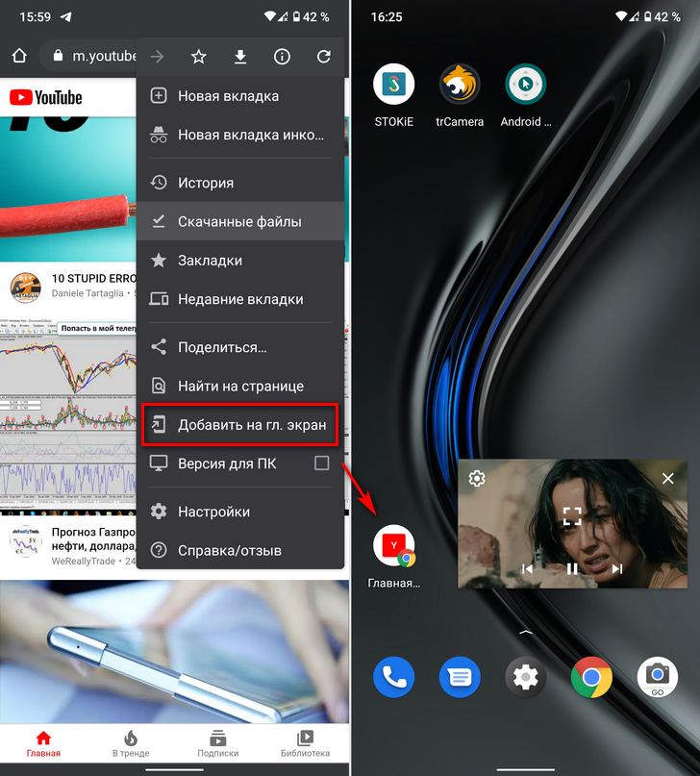Open Справка/отзыв
Screen dimensions: 700x776
pos(240,550)
